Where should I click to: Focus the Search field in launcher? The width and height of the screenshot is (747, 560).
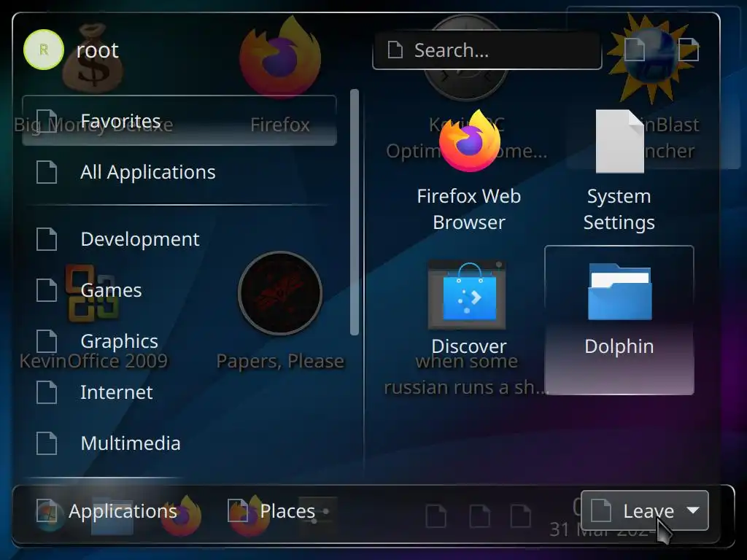487,50
